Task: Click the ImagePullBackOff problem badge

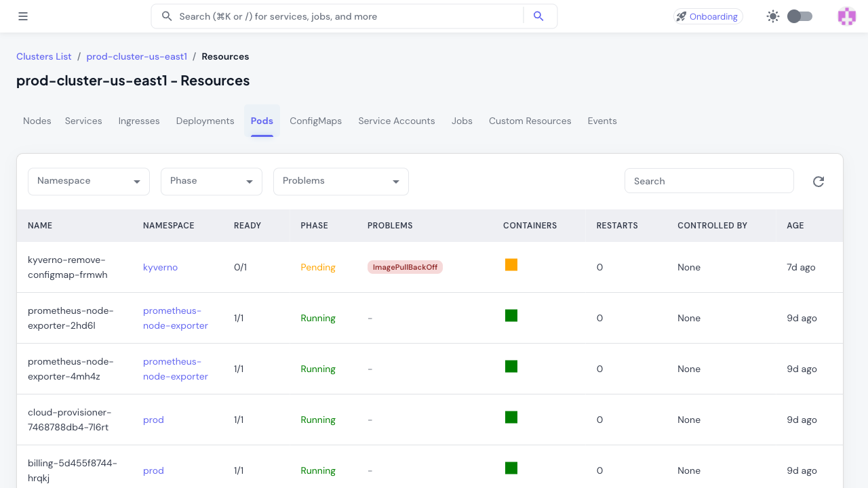Action: [x=405, y=267]
